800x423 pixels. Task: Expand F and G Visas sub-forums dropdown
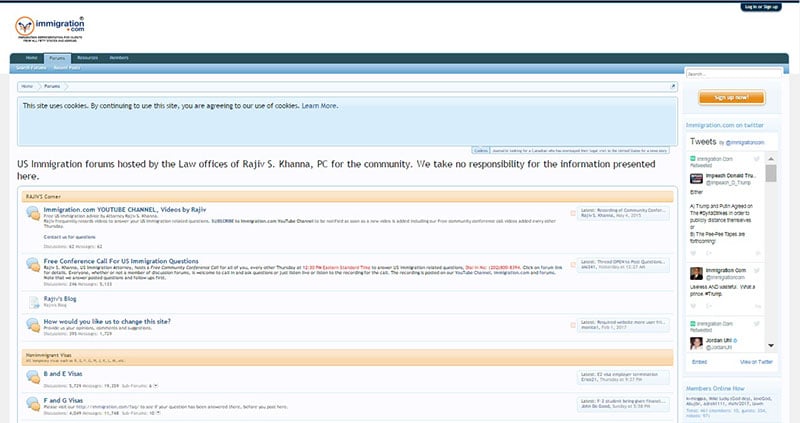[158, 412]
